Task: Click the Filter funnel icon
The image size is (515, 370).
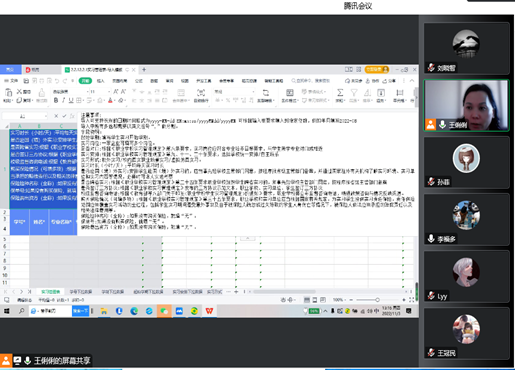Action: [354, 92]
